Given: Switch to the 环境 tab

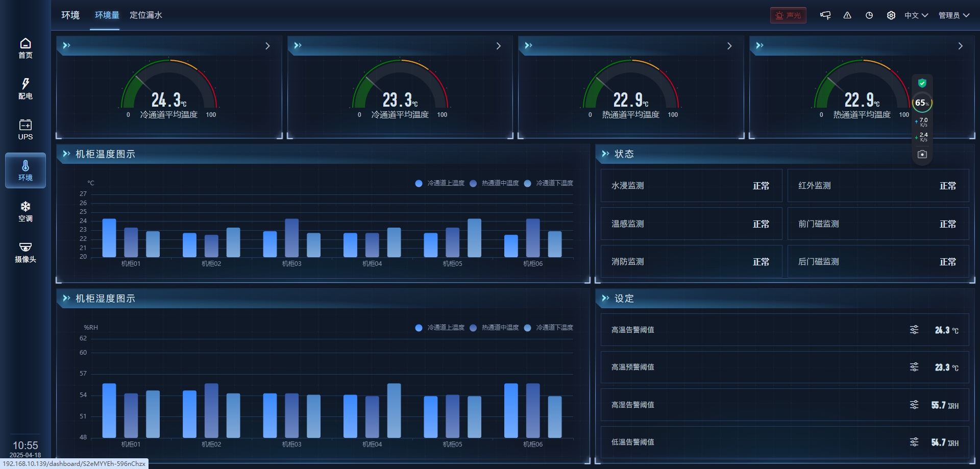Looking at the screenshot, I should tap(70, 15).
